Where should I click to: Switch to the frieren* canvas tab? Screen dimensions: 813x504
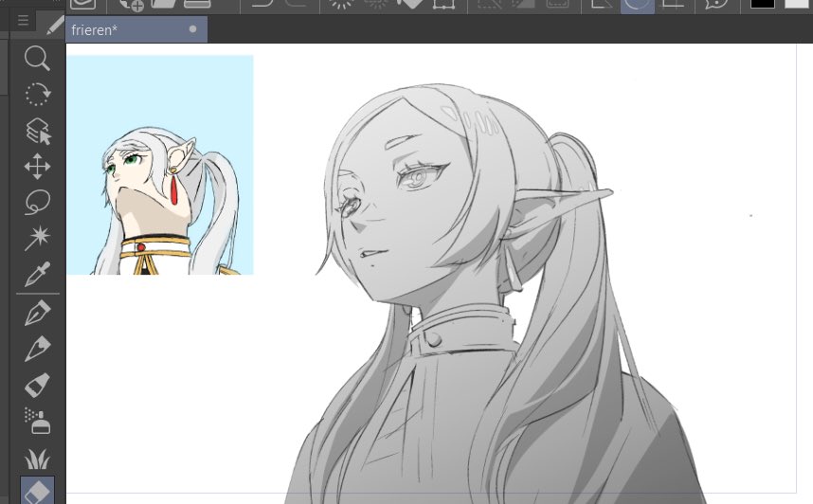coord(135,29)
